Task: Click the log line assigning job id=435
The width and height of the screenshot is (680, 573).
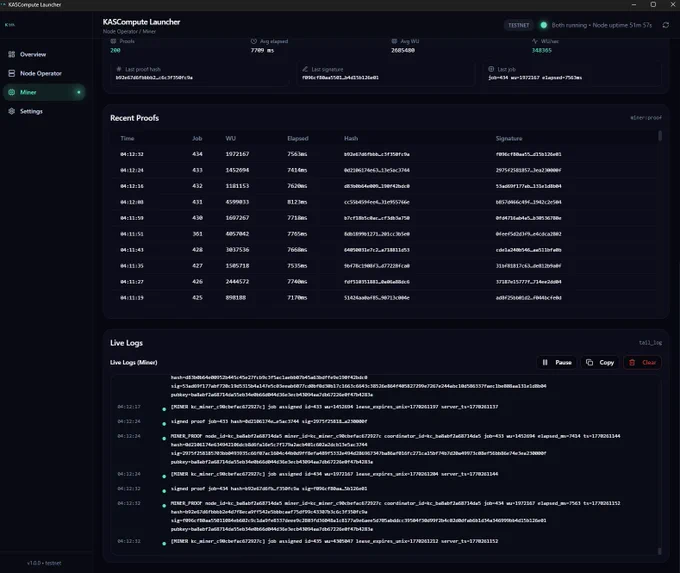Action: point(334,541)
